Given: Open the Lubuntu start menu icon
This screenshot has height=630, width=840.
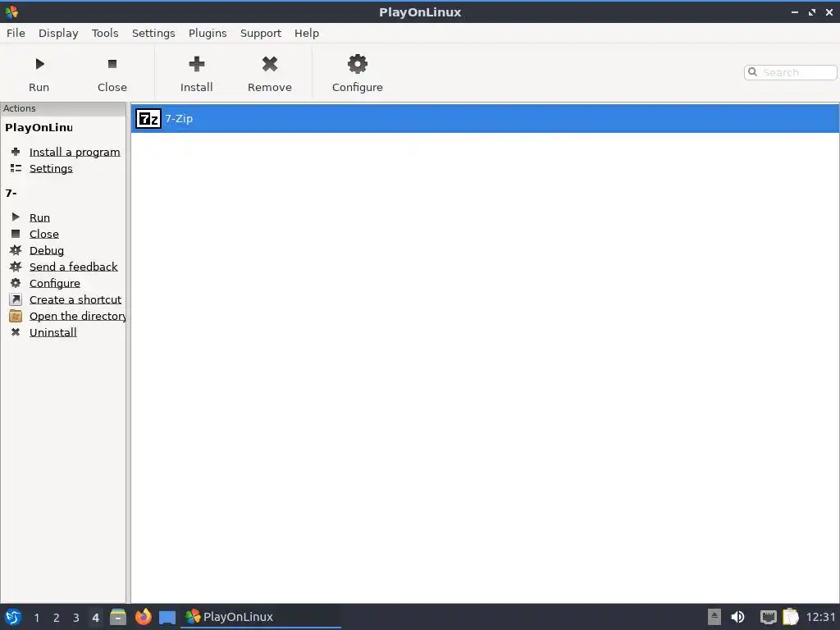Looking at the screenshot, I should coord(13,617).
